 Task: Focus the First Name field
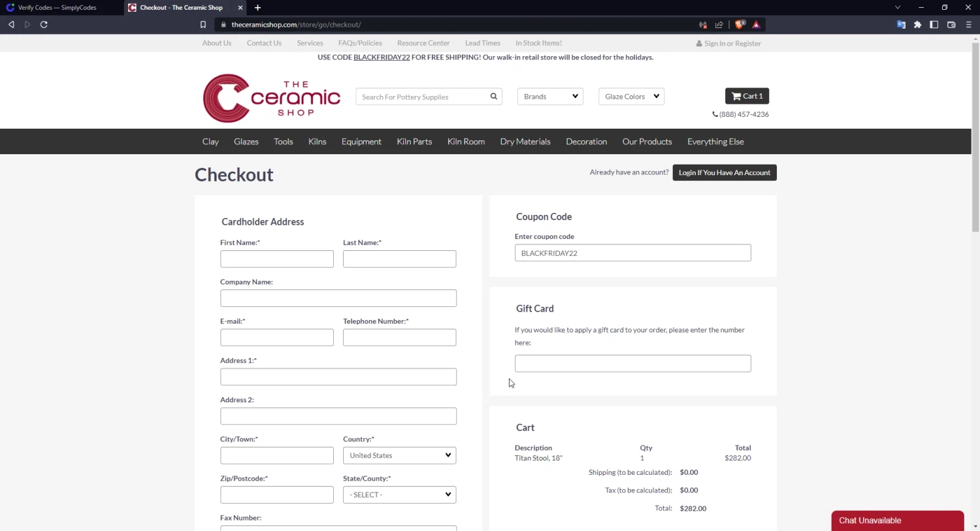tap(277, 259)
